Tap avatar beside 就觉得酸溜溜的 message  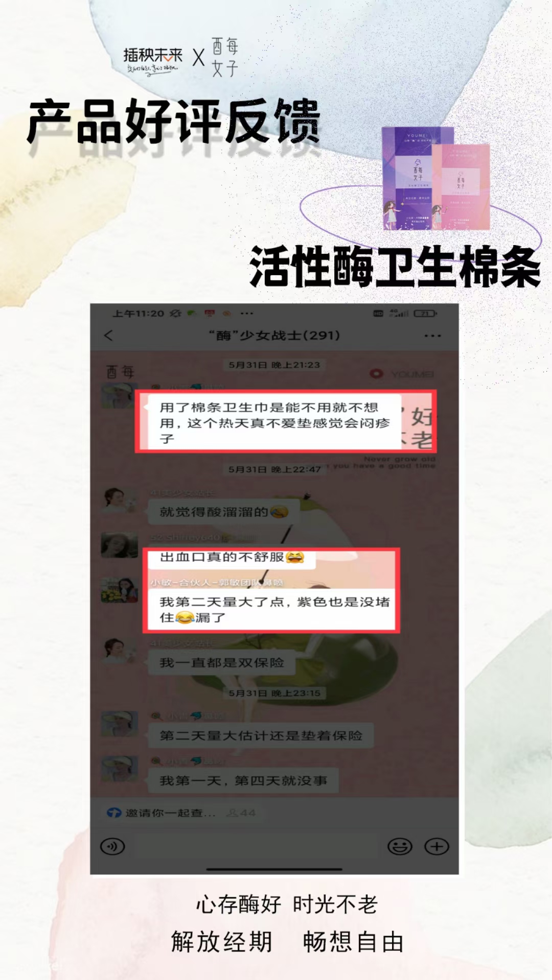119,500
